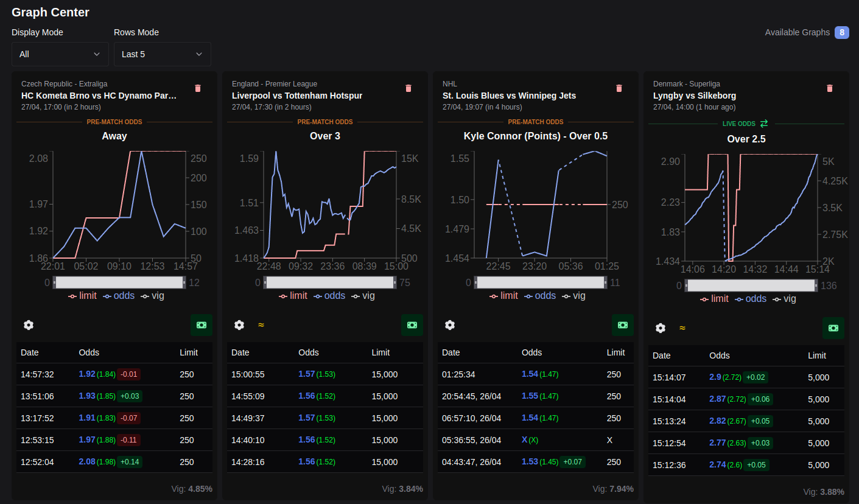Click the swap arrows next to Live Odds

pos(764,124)
